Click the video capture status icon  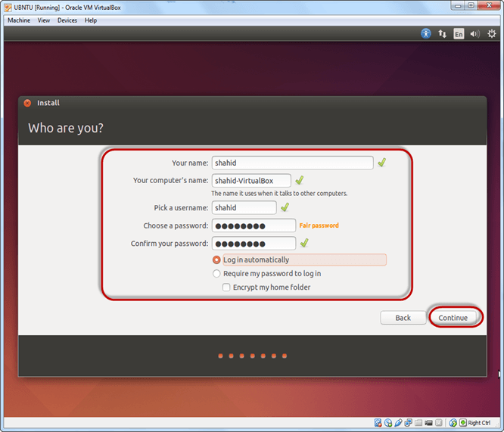(x=428, y=423)
